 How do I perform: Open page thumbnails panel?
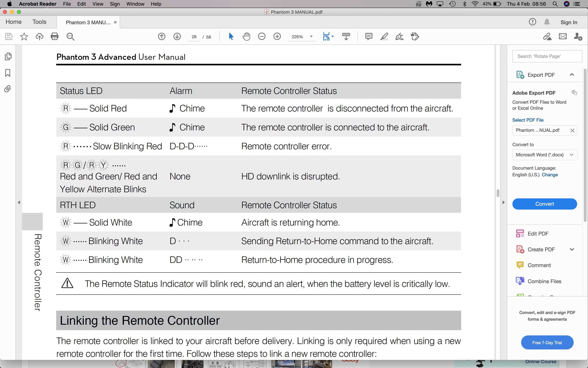tap(8, 56)
